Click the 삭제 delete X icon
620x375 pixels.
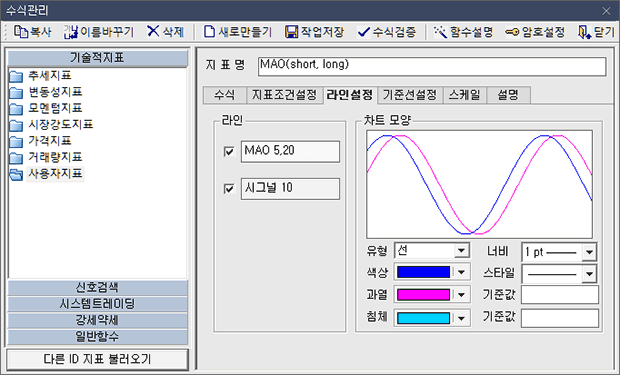[x=153, y=31]
